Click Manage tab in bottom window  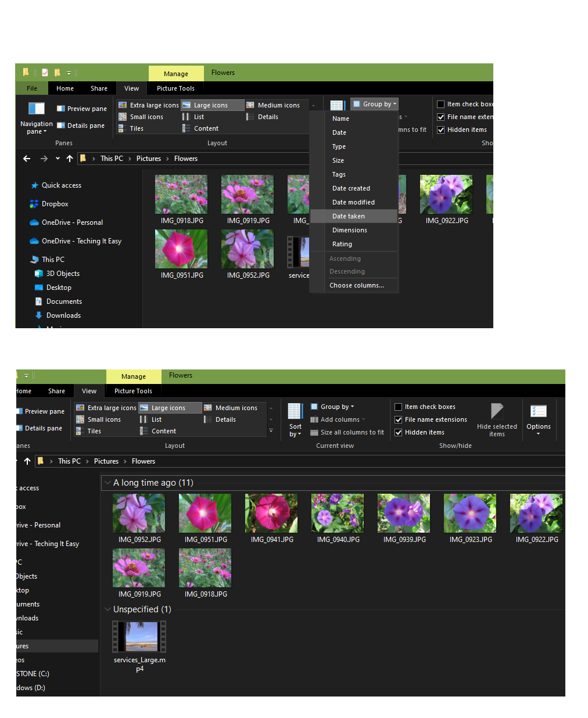134,376
